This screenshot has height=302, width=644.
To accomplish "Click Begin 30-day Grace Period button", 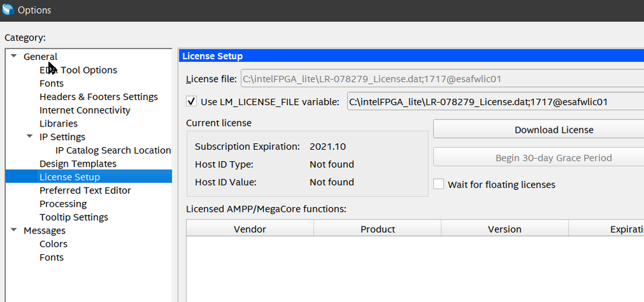I will pyautogui.click(x=553, y=157).
